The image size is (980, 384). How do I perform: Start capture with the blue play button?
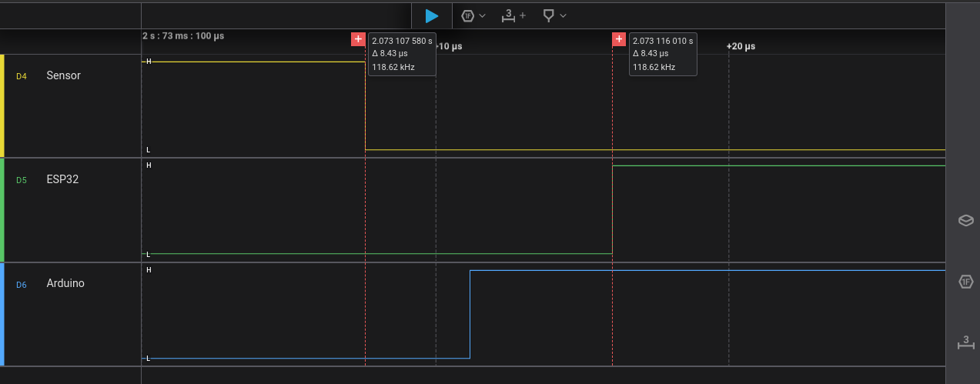pos(432,15)
